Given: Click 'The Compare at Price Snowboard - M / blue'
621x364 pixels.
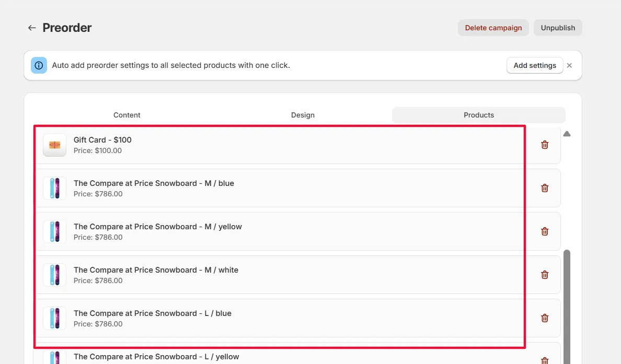Looking at the screenshot, I should 154,183.
